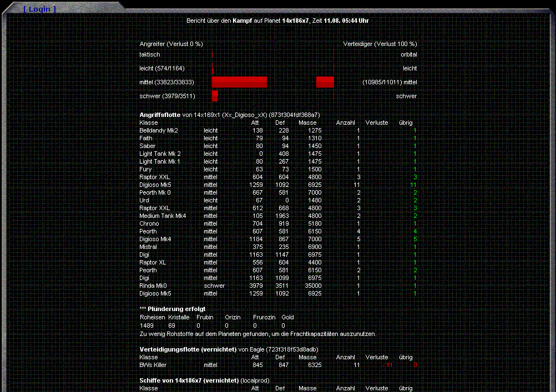Click the Verteidiger (Verlust 100 %) label
Image resolution: width=556 pixels, height=392 pixels.
pos(380,44)
